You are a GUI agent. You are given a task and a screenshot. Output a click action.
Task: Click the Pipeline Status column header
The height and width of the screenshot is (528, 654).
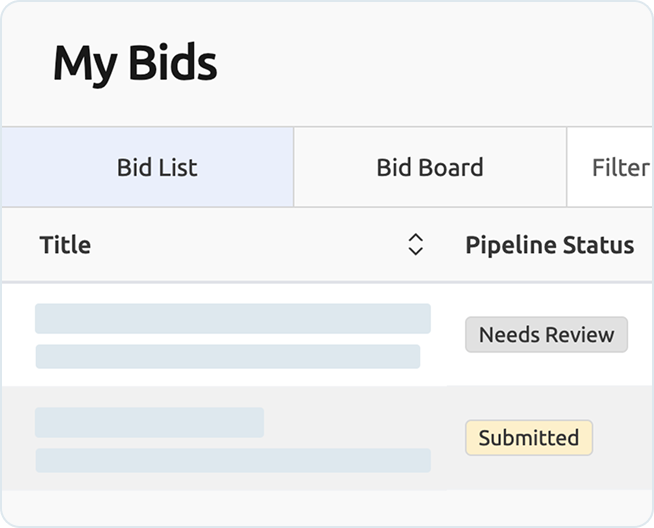point(549,245)
